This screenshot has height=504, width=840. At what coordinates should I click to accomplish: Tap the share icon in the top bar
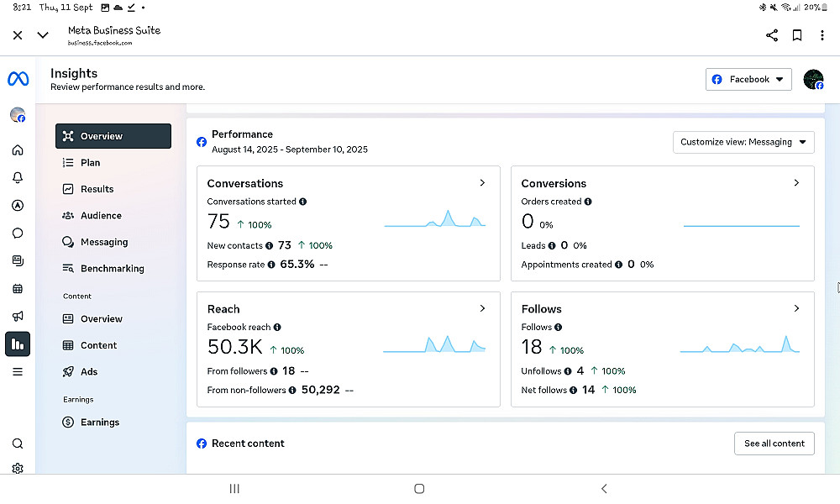coord(771,35)
